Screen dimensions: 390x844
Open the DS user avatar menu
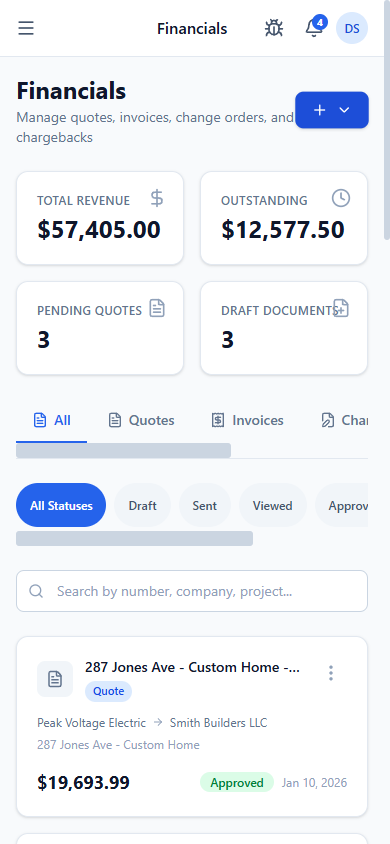[x=352, y=28]
